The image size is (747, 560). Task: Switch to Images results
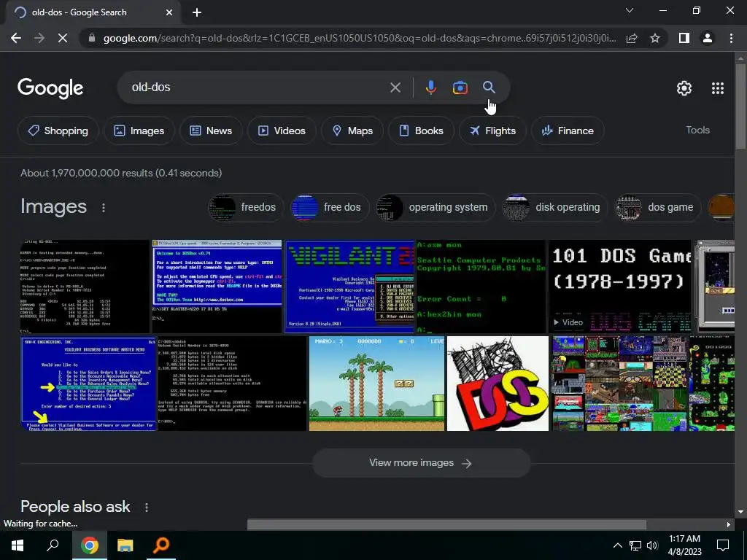[x=139, y=131]
